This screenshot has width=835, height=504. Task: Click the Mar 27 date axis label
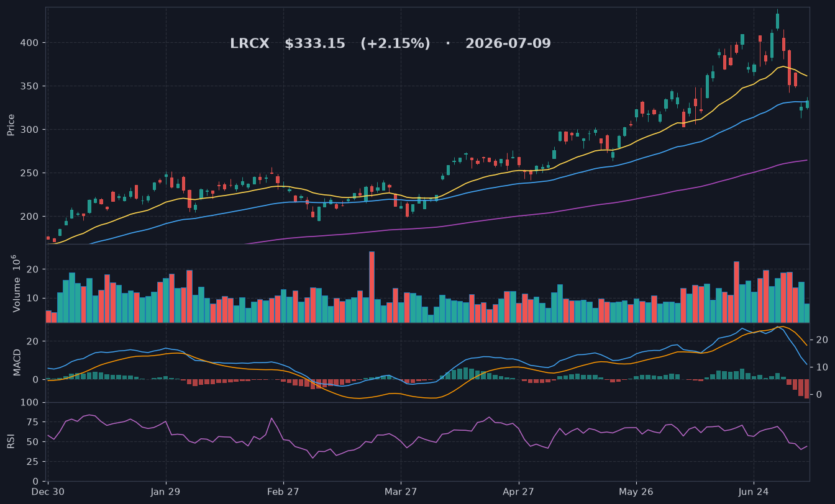(401, 492)
